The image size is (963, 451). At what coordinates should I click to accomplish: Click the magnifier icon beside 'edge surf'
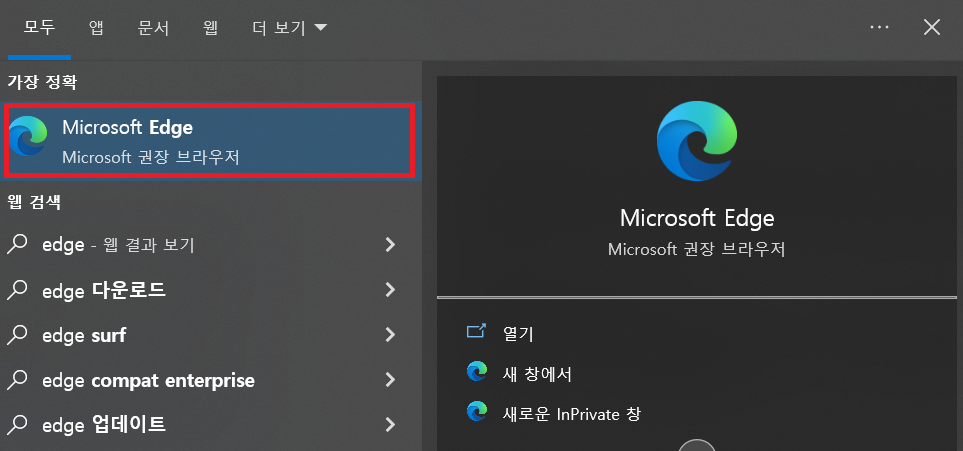17,335
